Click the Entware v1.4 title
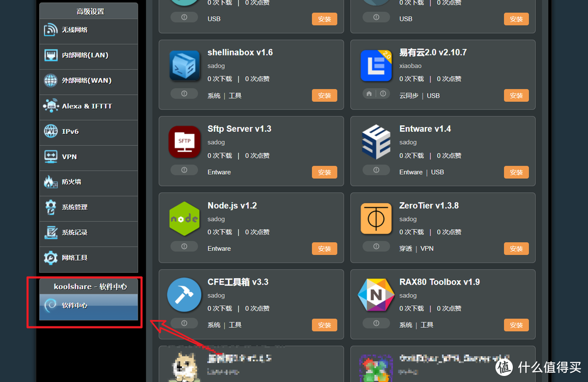588x382 pixels. 425,129
